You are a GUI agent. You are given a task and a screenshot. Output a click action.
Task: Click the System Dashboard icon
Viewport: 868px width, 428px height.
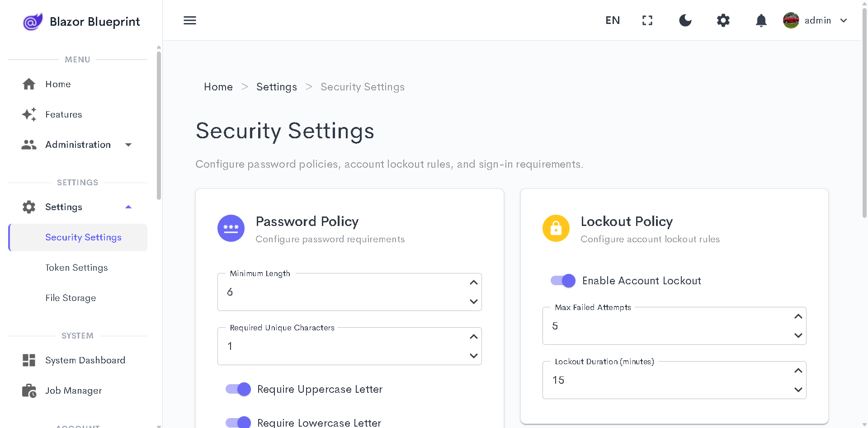tap(29, 360)
